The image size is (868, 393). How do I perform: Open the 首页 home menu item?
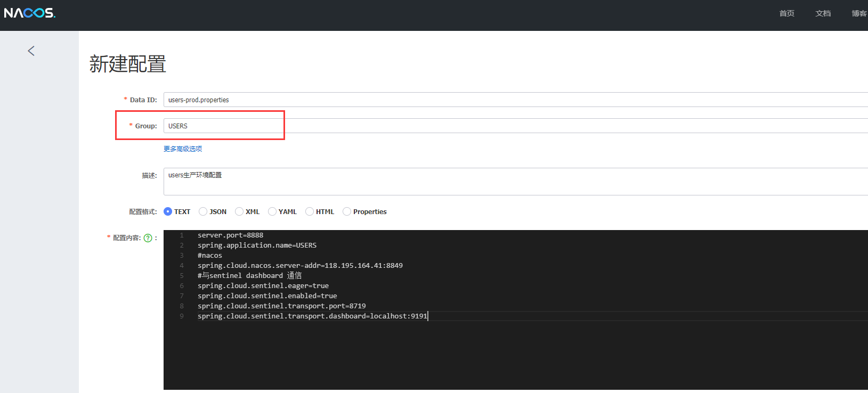coord(786,13)
